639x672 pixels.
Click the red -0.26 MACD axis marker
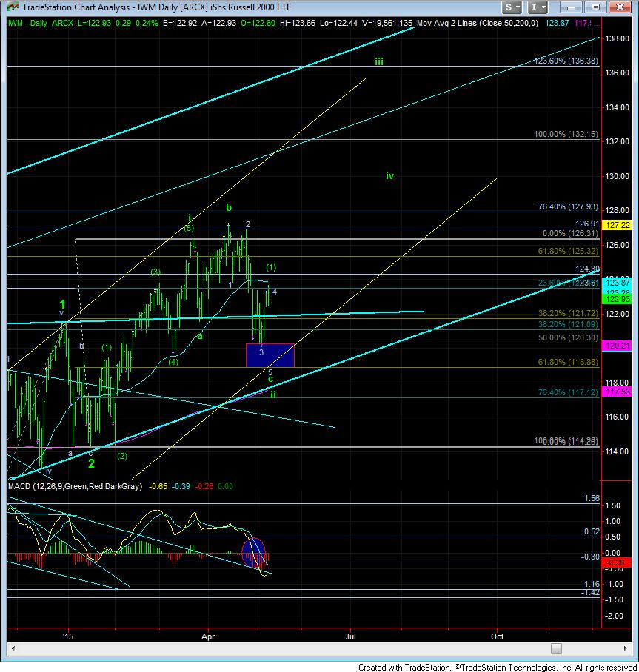click(617, 562)
